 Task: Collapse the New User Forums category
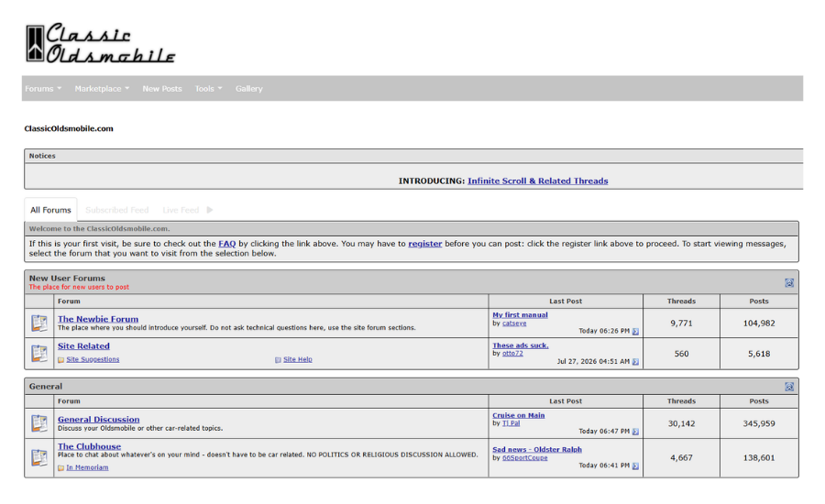[789, 282]
